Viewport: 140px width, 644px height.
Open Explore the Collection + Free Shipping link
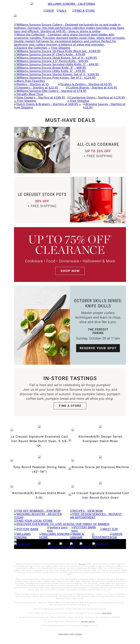click(42, 48)
